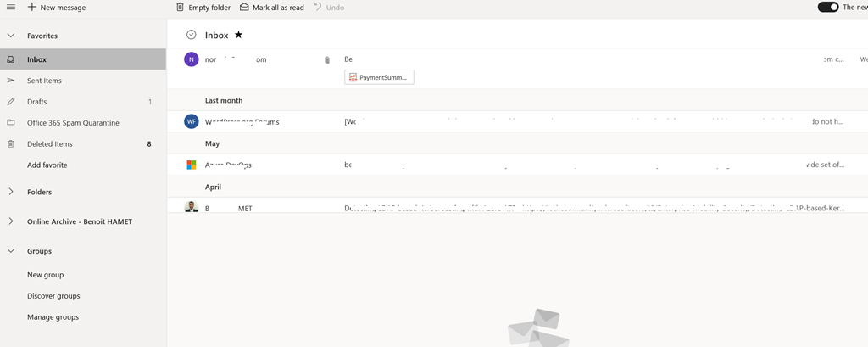This screenshot has width=868, height=347.
Task: Click the Mark all as read envelope icon
Action: pos(244,7)
